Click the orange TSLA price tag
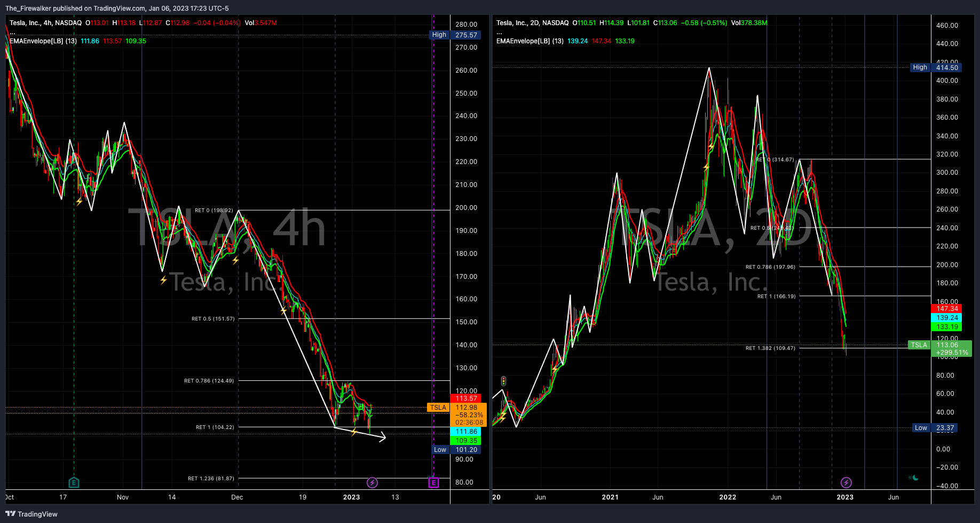Screen dimensions: 980x523 438,408
